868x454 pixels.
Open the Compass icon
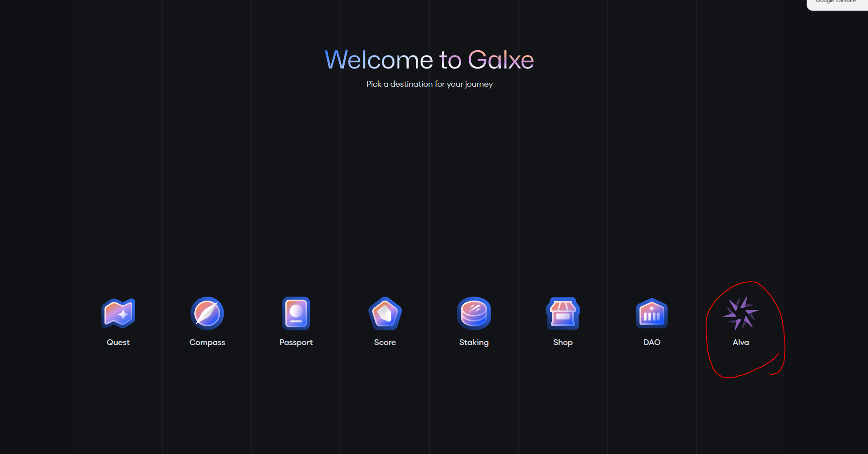207,313
